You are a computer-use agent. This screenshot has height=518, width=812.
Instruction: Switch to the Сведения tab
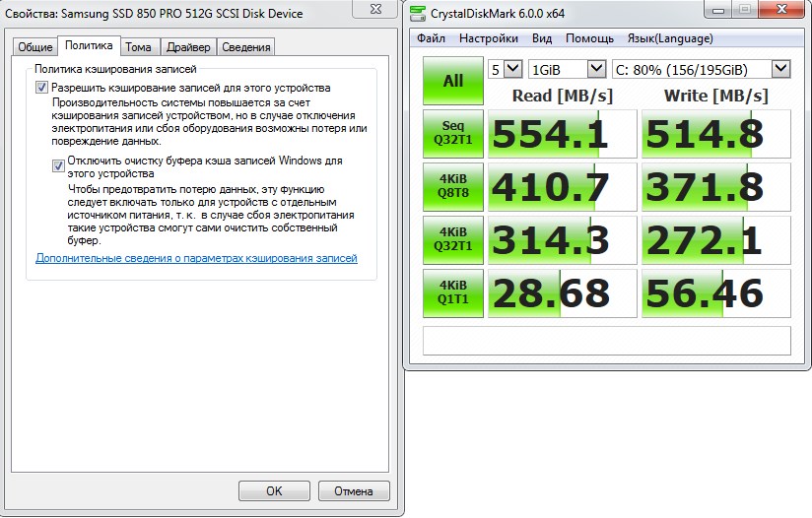coord(246,47)
